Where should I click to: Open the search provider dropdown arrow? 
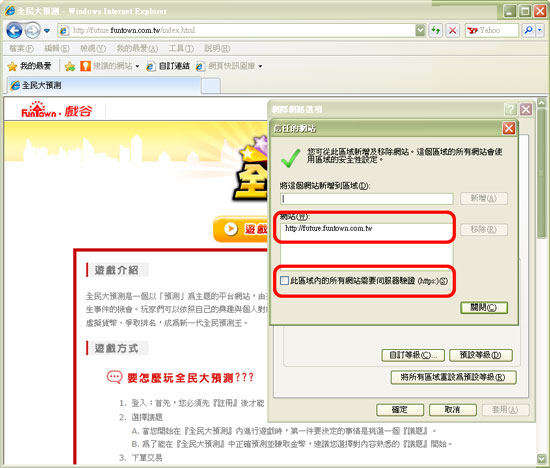pos(540,31)
